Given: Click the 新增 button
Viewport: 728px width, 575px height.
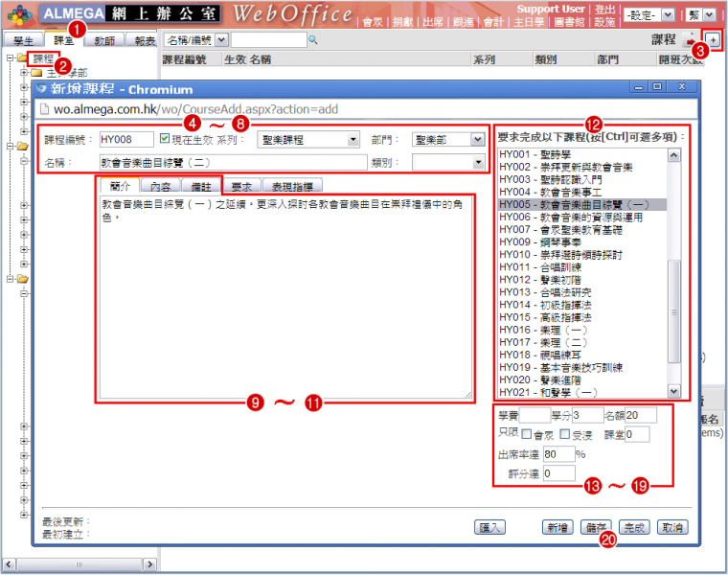Looking at the screenshot, I should (x=557, y=527).
